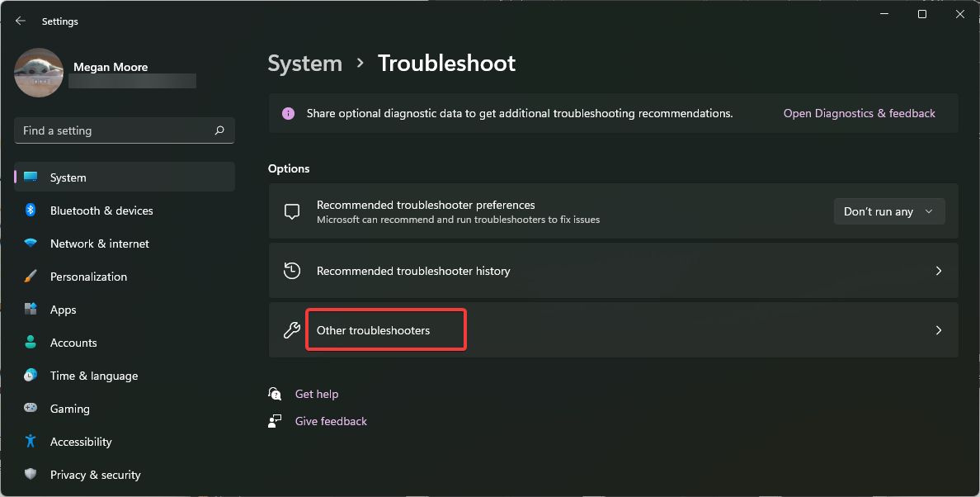980x497 pixels.
Task: Click the Bluetooth & devices icon
Action: (31, 211)
